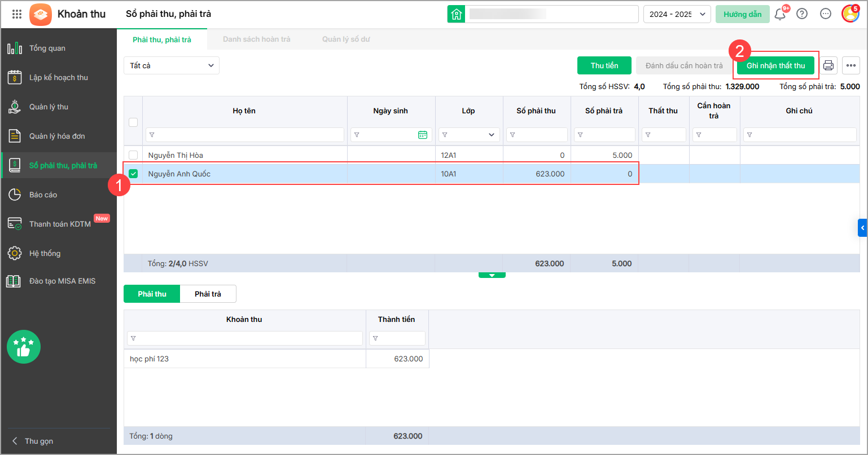This screenshot has width=868, height=455.
Task: Click the Hướng dẫn button
Action: click(x=743, y=14)
